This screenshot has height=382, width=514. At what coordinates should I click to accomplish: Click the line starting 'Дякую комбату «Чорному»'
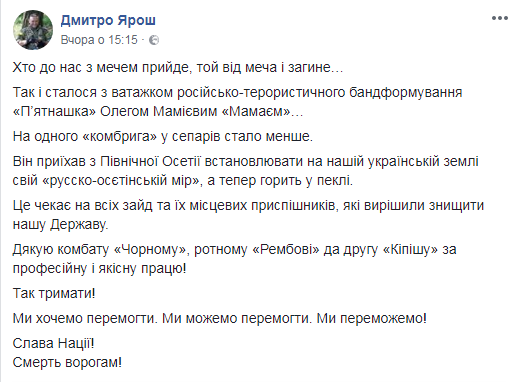pyautogui.click(x=234, y=249)
